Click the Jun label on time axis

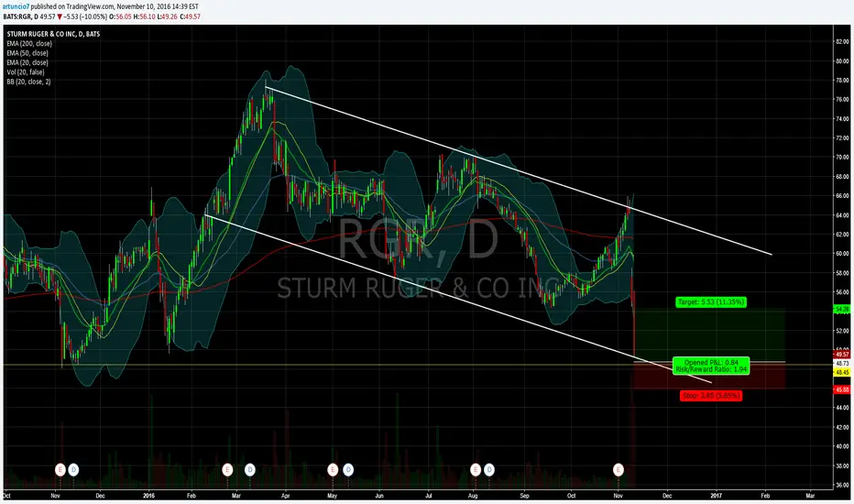379,495
